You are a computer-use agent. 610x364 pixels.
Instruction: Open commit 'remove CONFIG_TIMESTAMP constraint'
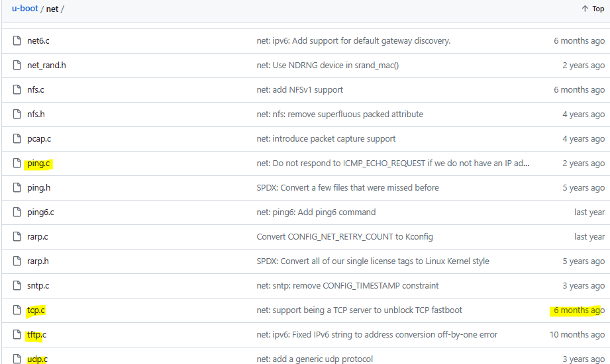tap(348, 286)
